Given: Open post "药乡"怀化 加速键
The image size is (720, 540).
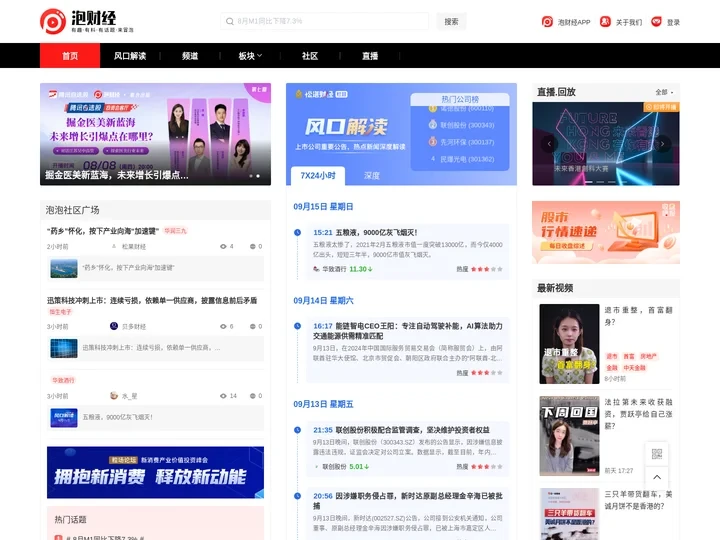Looking at the screenshot, I should click(x=102, y=231).
